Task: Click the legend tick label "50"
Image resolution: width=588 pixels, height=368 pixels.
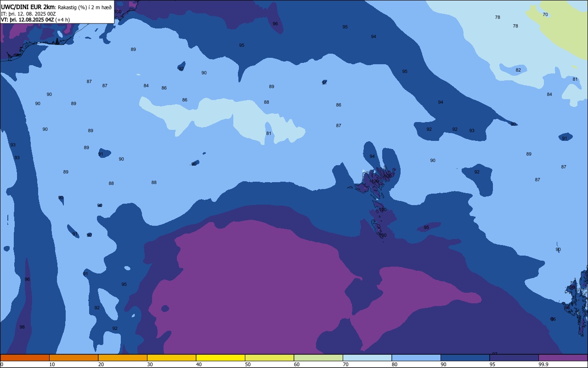Action: pos(248,364)
